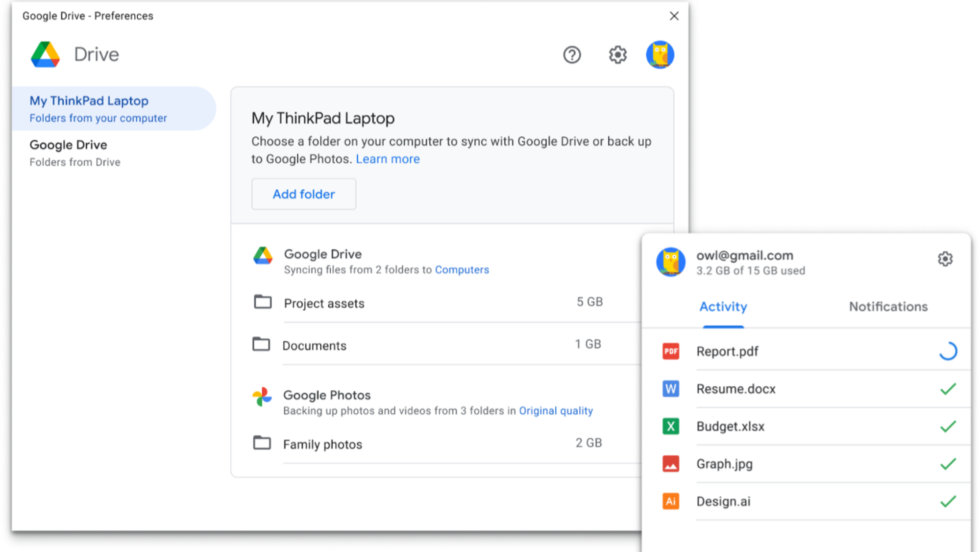This screenshot has width=980, height=552.
Task: Click folder icon for Family photos
Action: coord(262,443)
